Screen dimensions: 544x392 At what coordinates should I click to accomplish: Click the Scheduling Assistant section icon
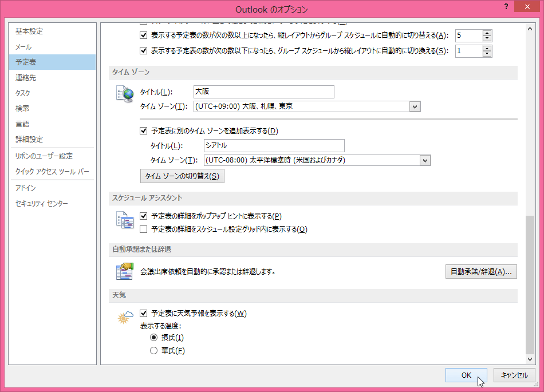pyautogui.click(x=125, y=220)
